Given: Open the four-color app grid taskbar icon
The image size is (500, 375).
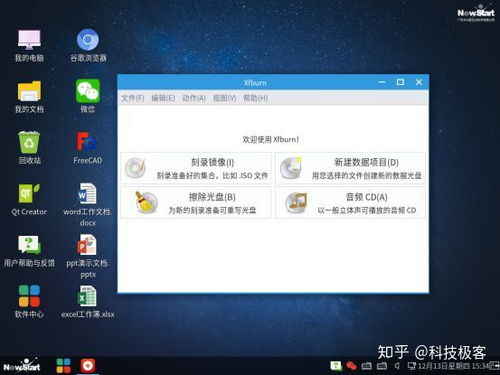Looking at the screenshot, I should [x=63, y=366].
